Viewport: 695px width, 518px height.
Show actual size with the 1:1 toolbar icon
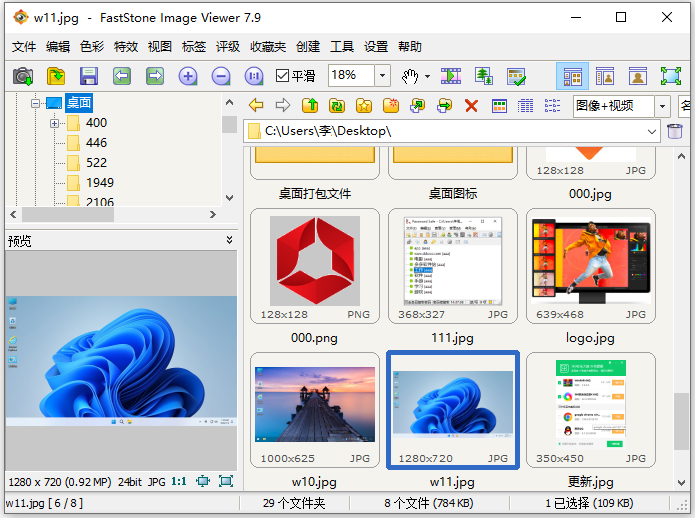pos(254,76)
